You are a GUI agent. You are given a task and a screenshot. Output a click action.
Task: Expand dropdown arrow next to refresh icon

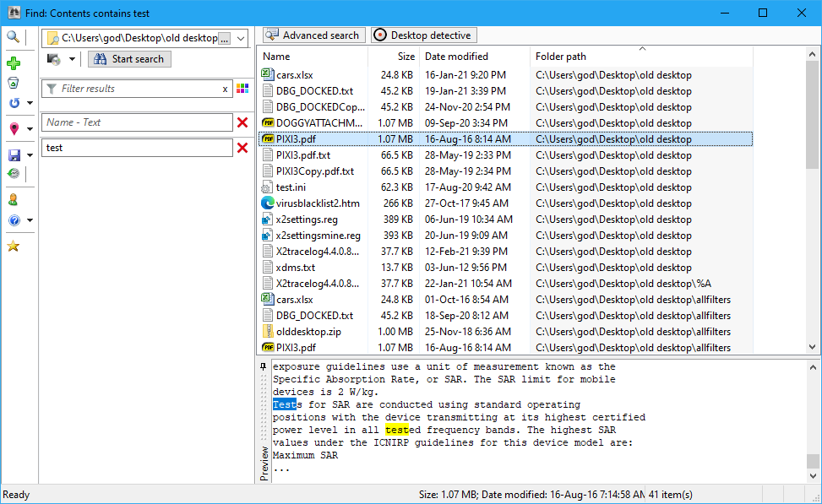pos(30,103)
